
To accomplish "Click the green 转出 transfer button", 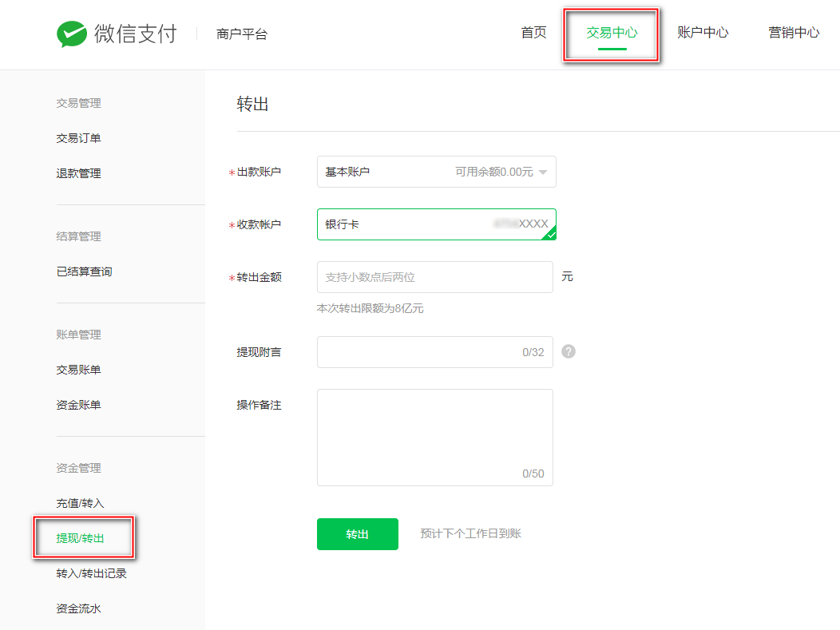I will tap(357, 533).
